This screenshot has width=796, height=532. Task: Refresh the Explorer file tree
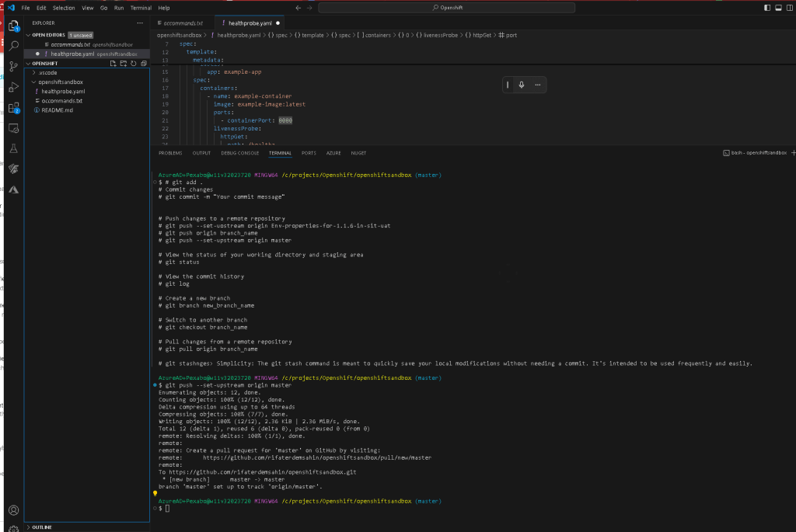coord(134,64)
